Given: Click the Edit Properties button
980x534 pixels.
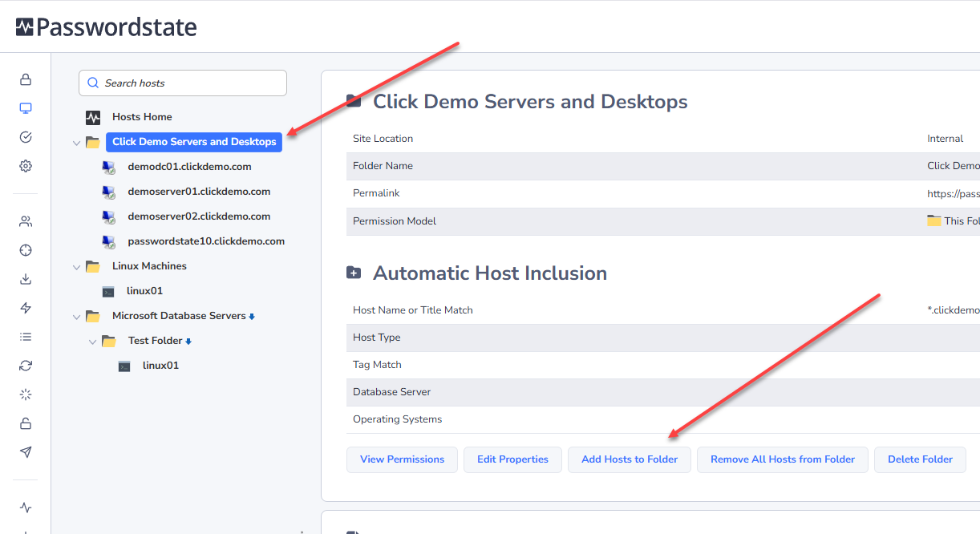Looking at the screenshot, I should (x=512, y=459).
